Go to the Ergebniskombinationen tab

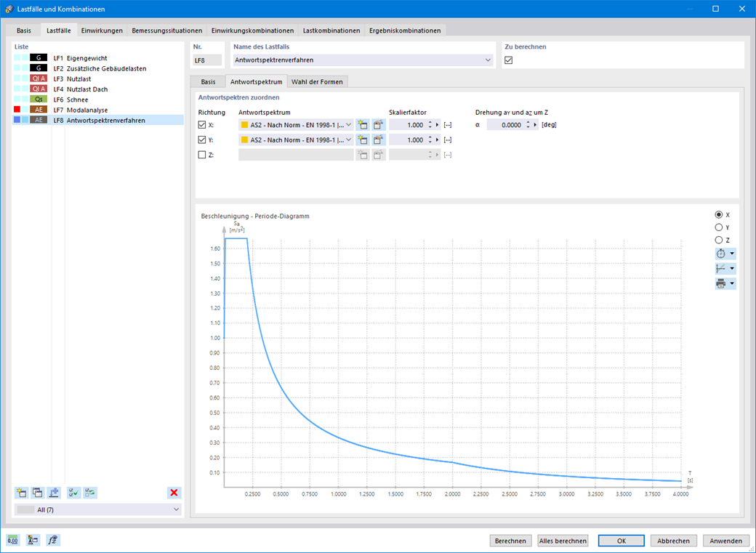click(405, 31)
